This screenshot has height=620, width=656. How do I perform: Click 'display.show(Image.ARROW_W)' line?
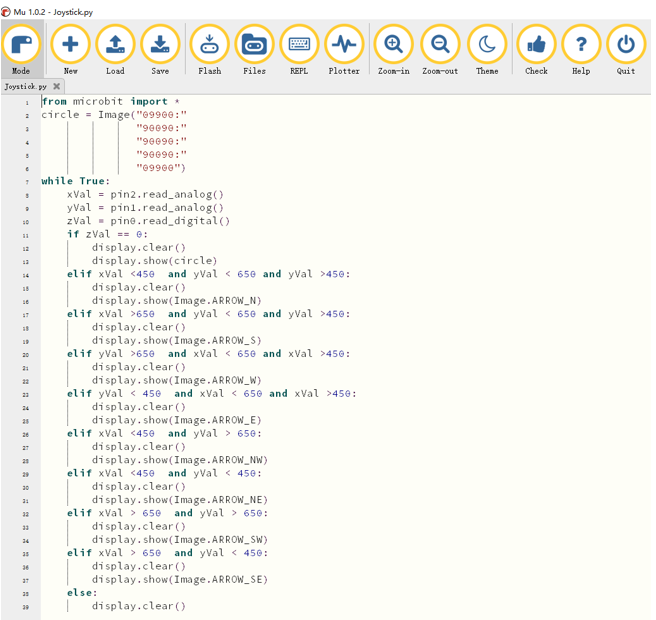177,380
